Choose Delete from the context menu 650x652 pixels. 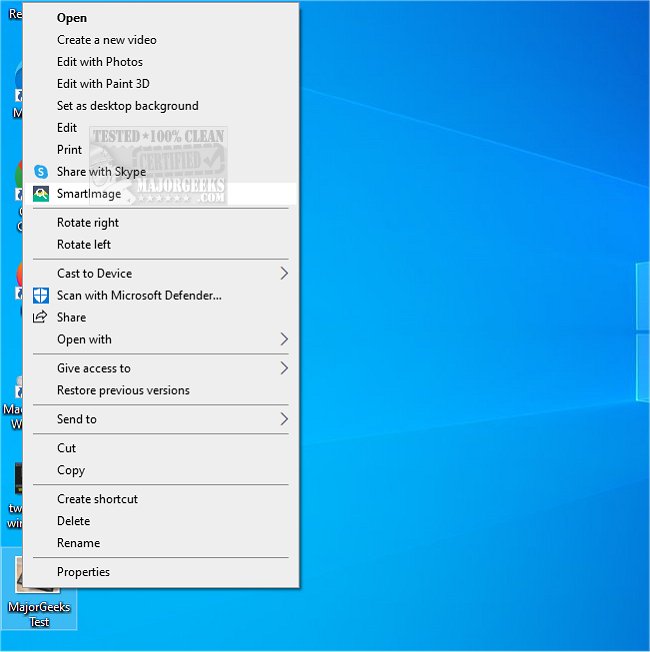pyautogui.click(x=161, y=521)
